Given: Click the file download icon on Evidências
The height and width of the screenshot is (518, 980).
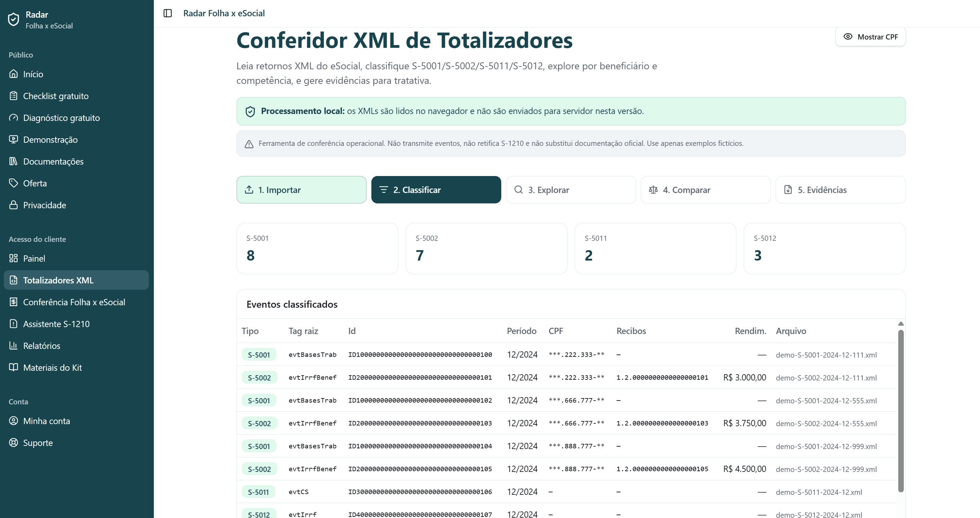Looking at the screenshot, I should (x=788, y=190).
